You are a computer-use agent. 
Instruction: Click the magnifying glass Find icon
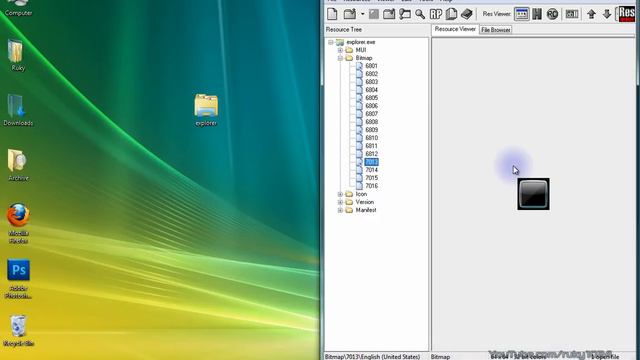(420, 14)
